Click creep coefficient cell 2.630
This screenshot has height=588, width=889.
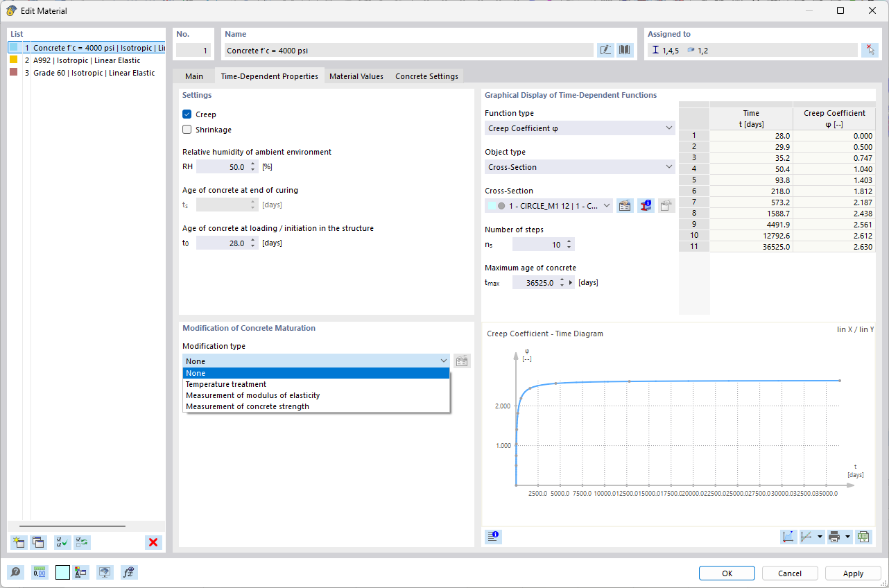click(x=834, y=246)
